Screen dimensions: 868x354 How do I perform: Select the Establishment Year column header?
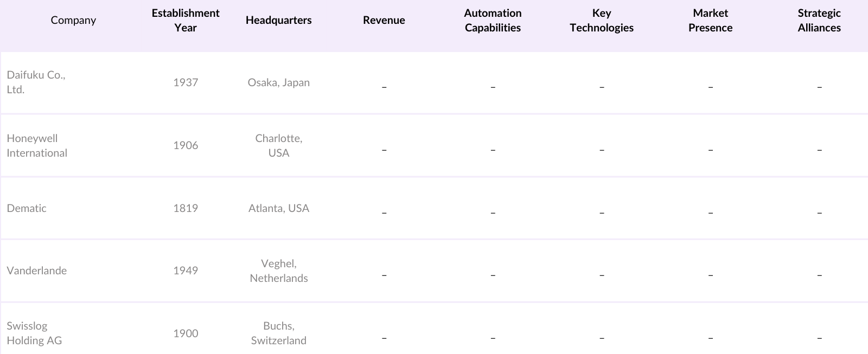[186, 20]
